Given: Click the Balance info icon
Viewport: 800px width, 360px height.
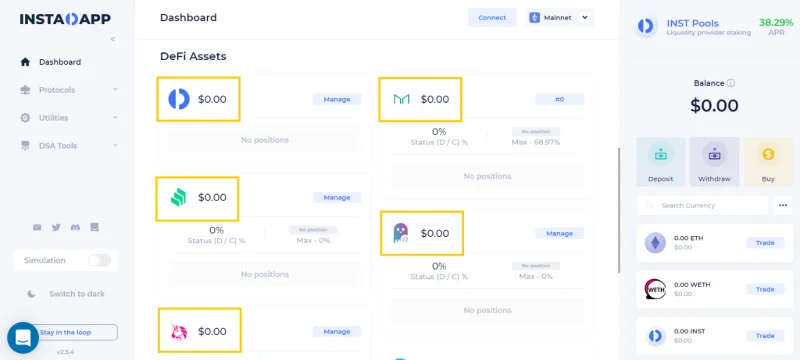Looking at the screenshot, I should tap(731, 83).
